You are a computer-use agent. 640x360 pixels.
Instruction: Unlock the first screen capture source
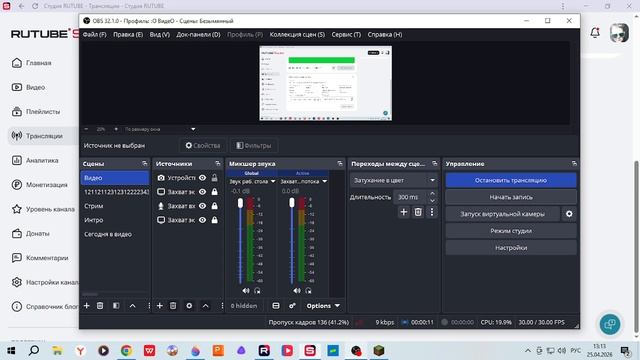coord(214,192)
